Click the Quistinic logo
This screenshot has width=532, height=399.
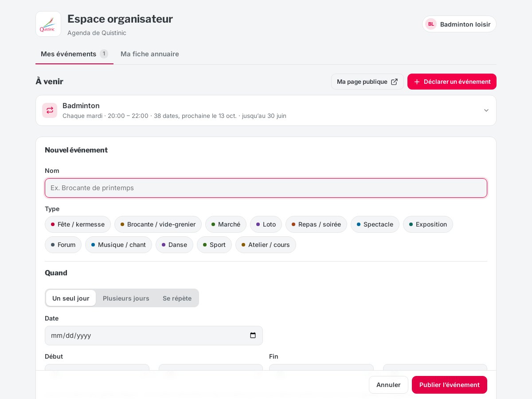tap(48, 24)
